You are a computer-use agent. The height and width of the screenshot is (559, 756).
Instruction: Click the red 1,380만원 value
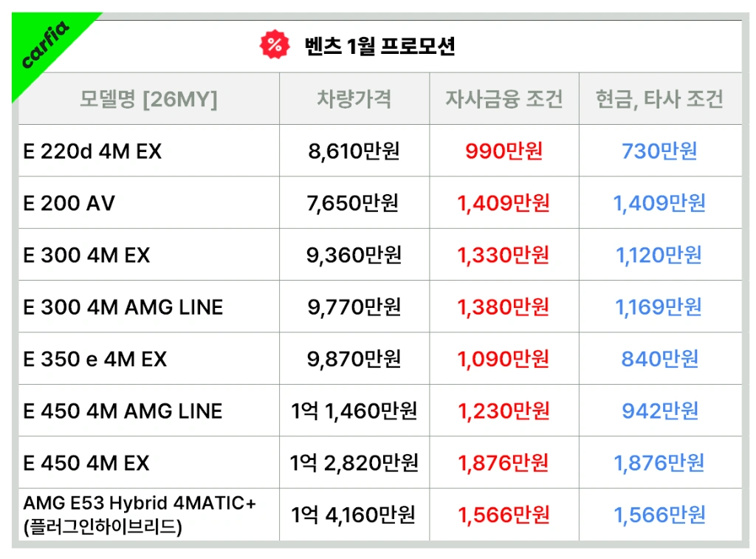click(504, 307)
